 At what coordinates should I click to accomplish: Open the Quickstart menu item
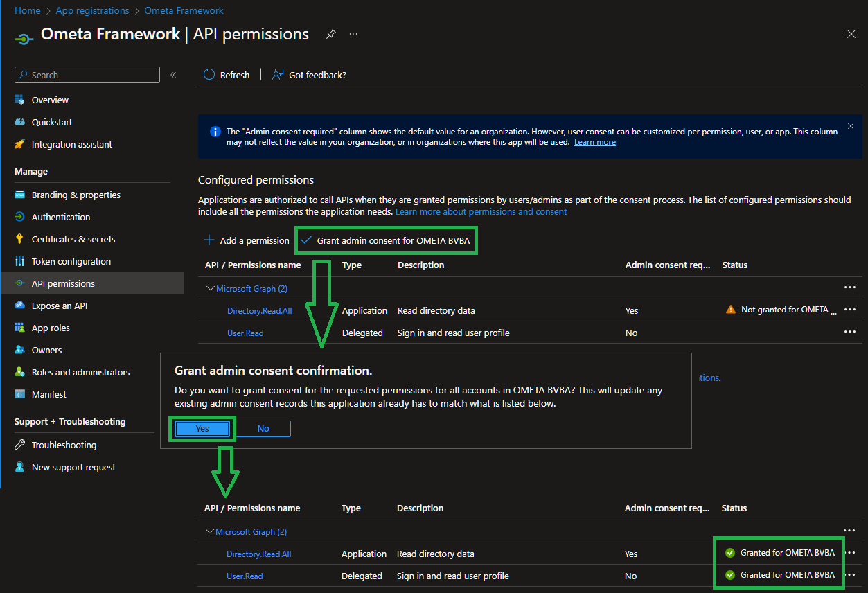coord(52,122)
